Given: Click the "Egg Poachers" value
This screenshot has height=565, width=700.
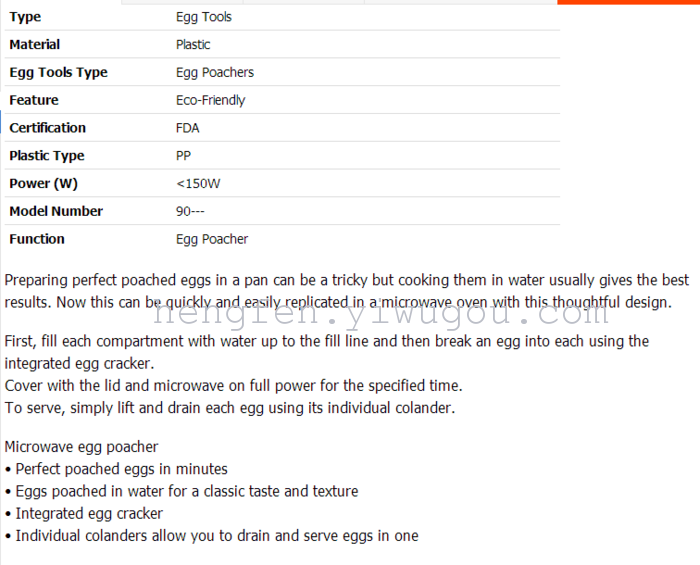Looking at the screenshot, I should pyautogui.click(x=215, y=72).
